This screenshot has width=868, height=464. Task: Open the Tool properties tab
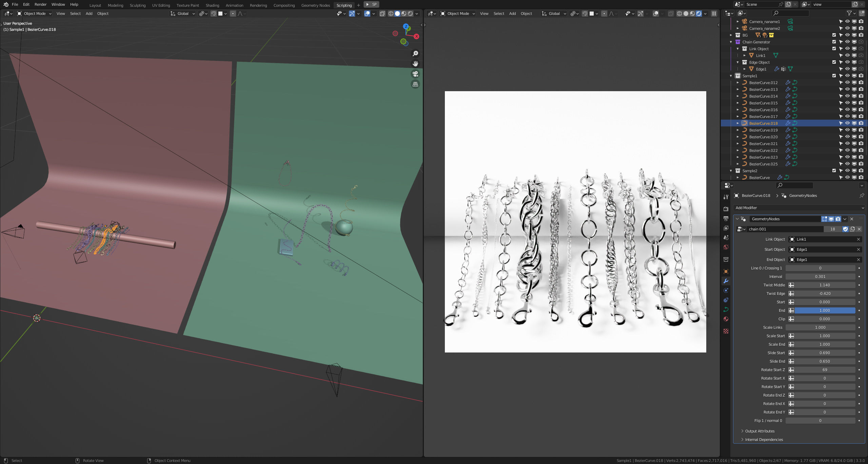pyautogui.click(x=726, y=197)
